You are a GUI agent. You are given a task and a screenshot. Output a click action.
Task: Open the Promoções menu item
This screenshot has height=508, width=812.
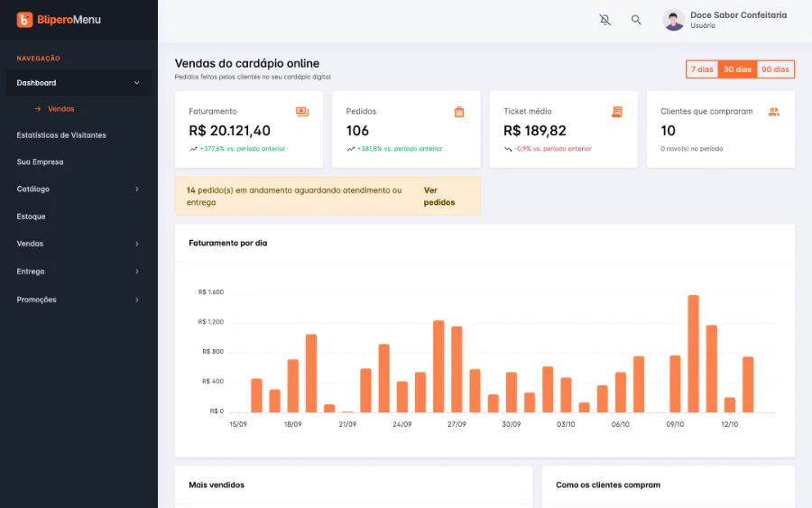78,300
